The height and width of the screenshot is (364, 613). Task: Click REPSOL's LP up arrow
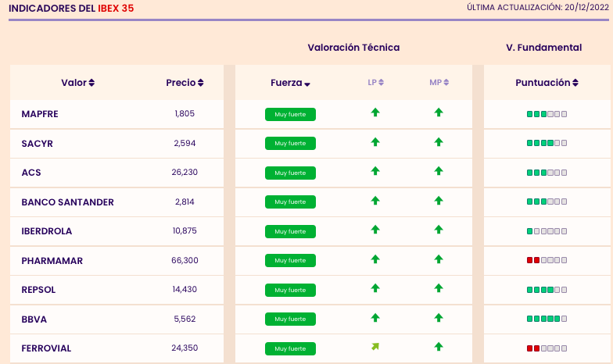click(375, 287)
